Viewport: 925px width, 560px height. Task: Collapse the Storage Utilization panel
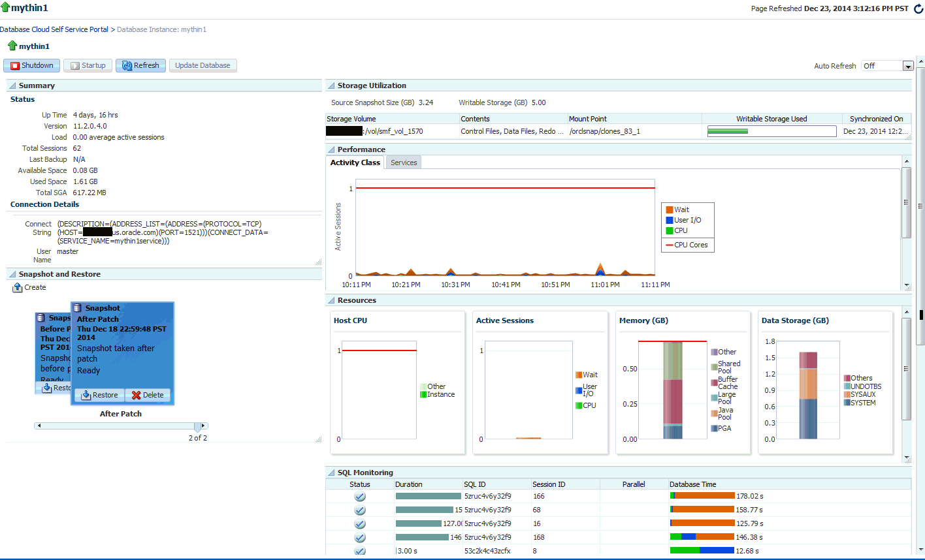click(331, 86)
